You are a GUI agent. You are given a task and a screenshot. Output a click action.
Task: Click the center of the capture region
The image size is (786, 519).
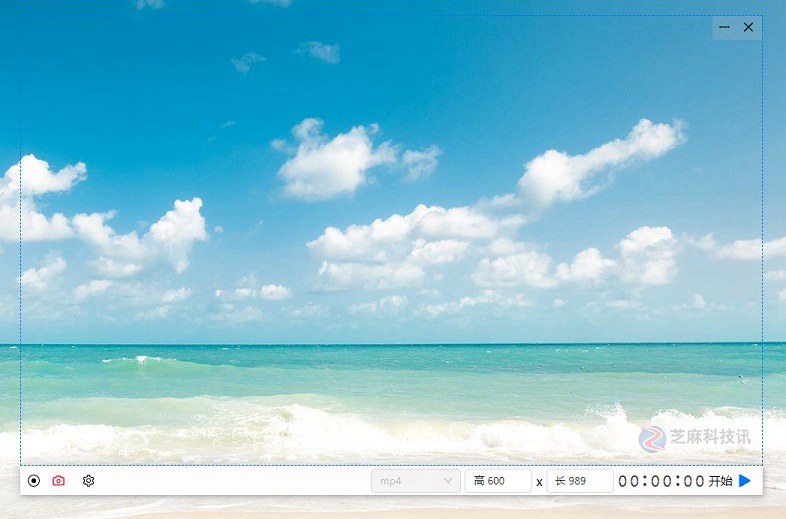click(x=391, y=240)
